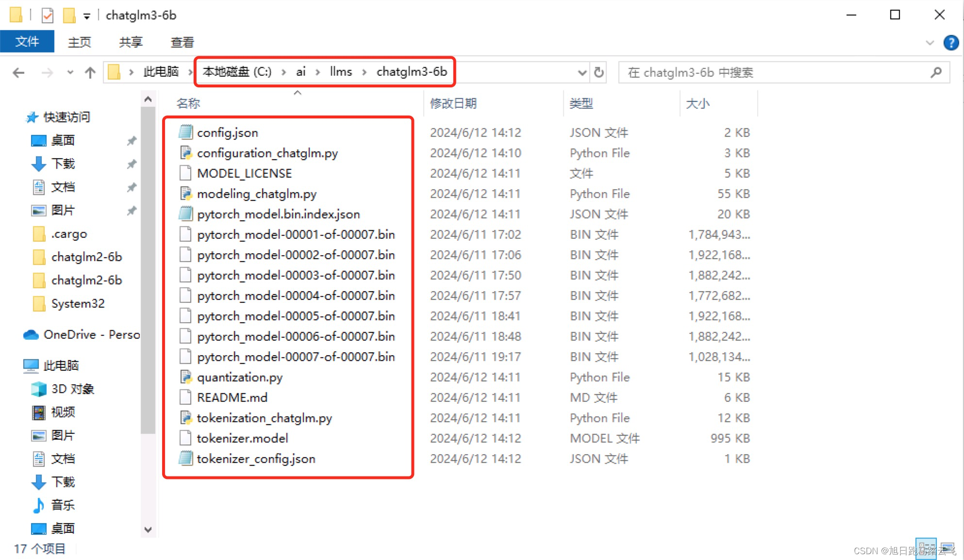Sort files by the 大小 column header
The image size is (964, 560).
[698, 103]
